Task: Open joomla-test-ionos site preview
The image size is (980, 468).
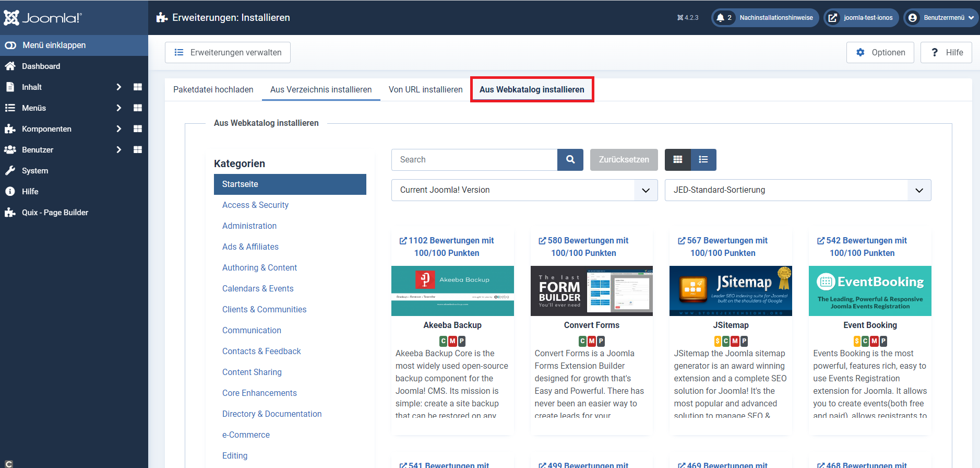Action: (861, 18)
